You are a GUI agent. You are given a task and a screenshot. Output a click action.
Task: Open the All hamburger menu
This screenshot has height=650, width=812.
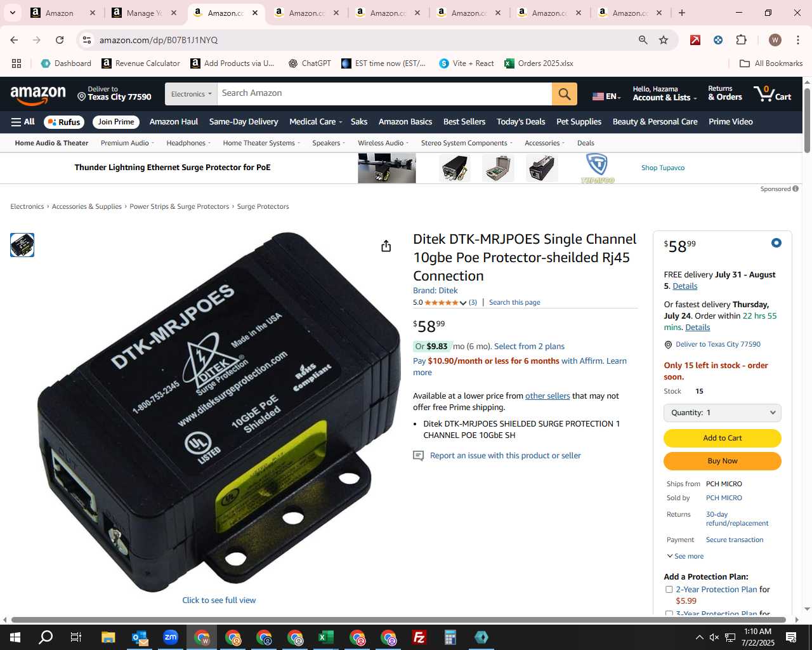23,122
